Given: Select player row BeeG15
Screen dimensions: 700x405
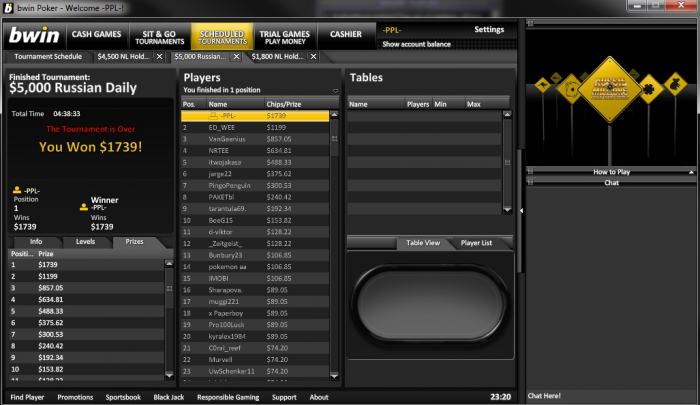Looking at the screenshot, I should coord(255,220).
